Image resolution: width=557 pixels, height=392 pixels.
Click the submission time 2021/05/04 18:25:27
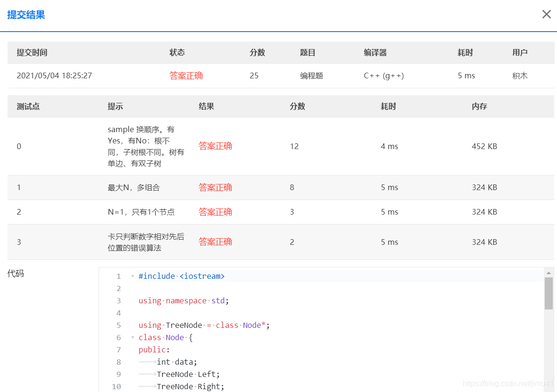tap(54, 75)
